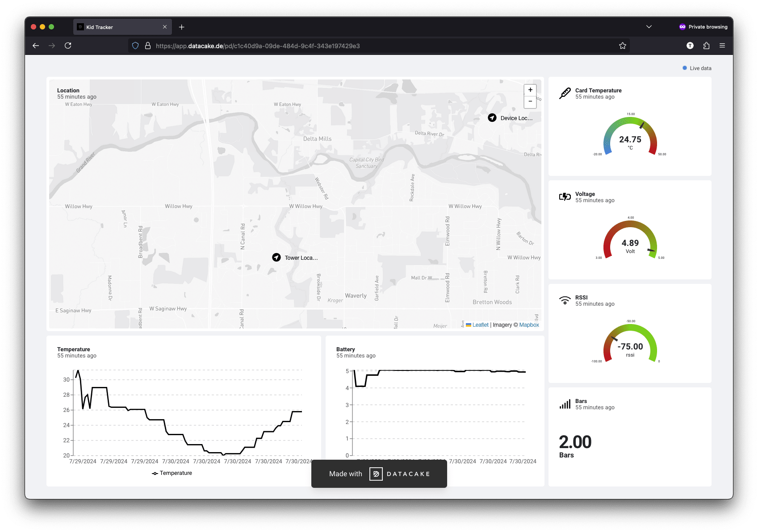This screenshot has width=758, height=532.
Task: Click the Device Location map marker
Action: coord(492,118)
